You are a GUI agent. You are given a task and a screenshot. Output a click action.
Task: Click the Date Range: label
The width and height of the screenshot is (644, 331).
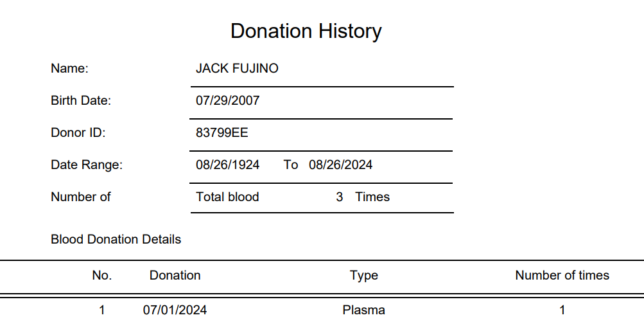pyautogui.click(x=87, y=165)
